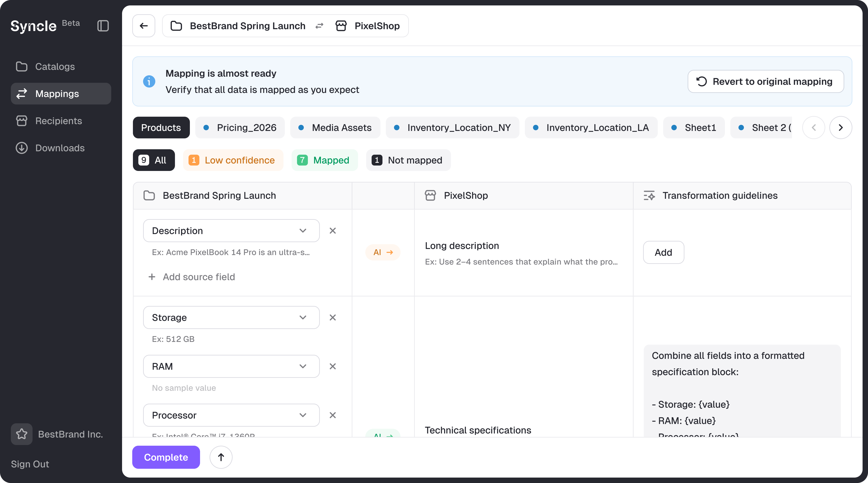Open Recipients in the sidebar
Viewport: 868px width, 483px height.
click(59, 121)
